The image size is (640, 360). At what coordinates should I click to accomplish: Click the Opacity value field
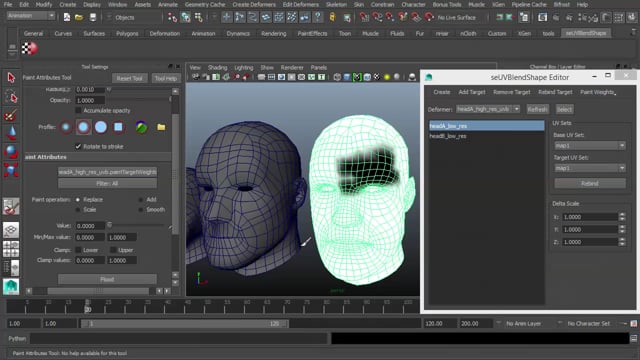[x=90, y=100]
